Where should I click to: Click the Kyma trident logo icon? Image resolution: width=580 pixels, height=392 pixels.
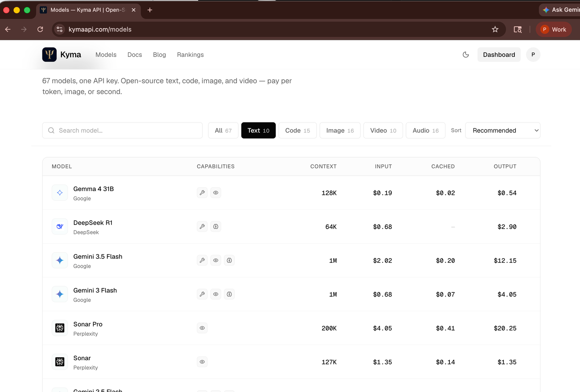click(x=49, y=55)
